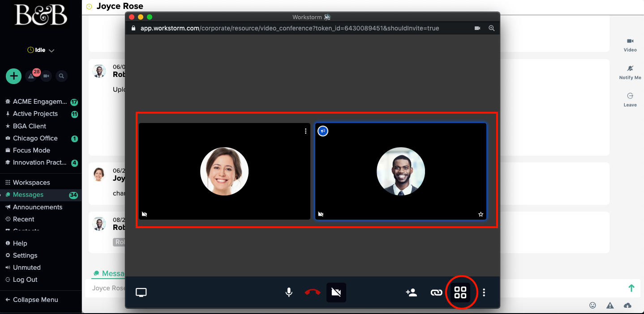Click the Workstorm window title text
Image resolution: width=644 pixels, height=314 pixels.
[307, 17]
